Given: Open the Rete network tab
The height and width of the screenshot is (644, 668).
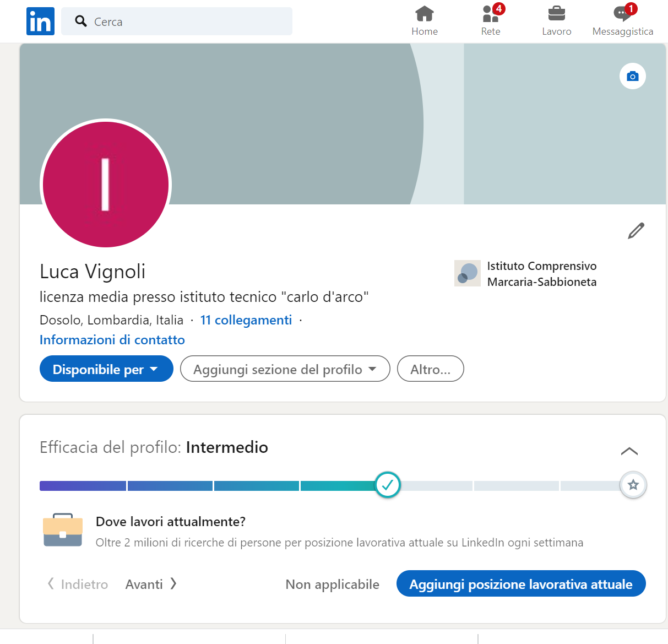Looking at the screenshot, I should (491, 21).
